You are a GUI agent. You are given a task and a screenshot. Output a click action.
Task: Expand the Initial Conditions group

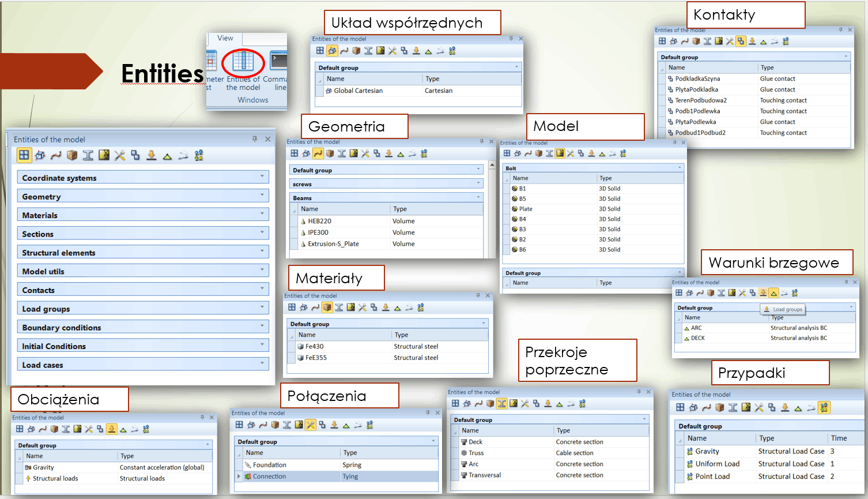(262, 346)
